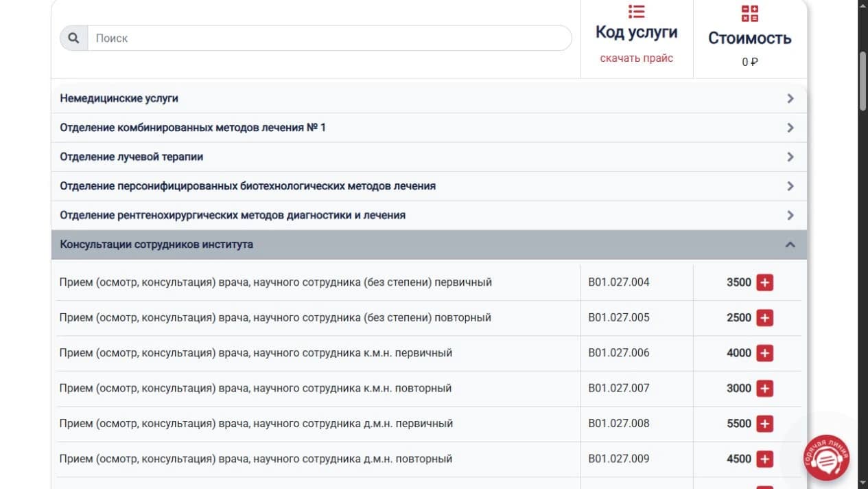The image size is (868, 489).
Task: Add service B01.027.008 priced 5500
Action: 764,424
